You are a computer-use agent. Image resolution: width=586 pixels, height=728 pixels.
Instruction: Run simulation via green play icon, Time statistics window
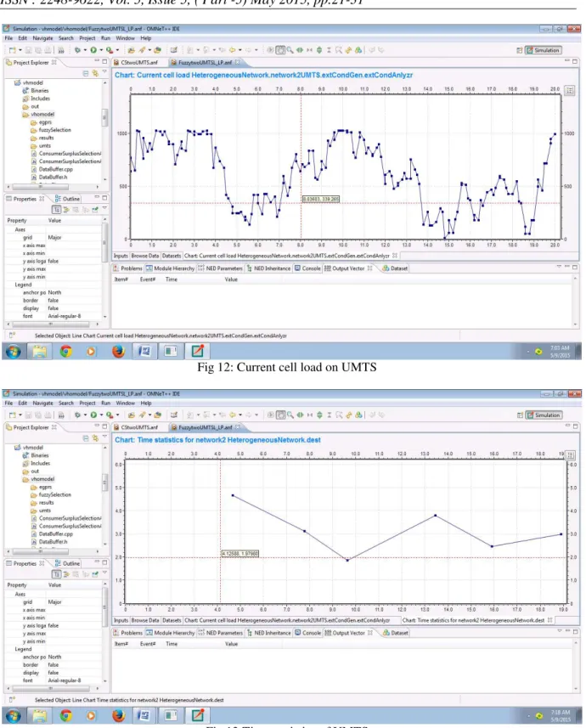pyautogui.click(x=93, y=415)
